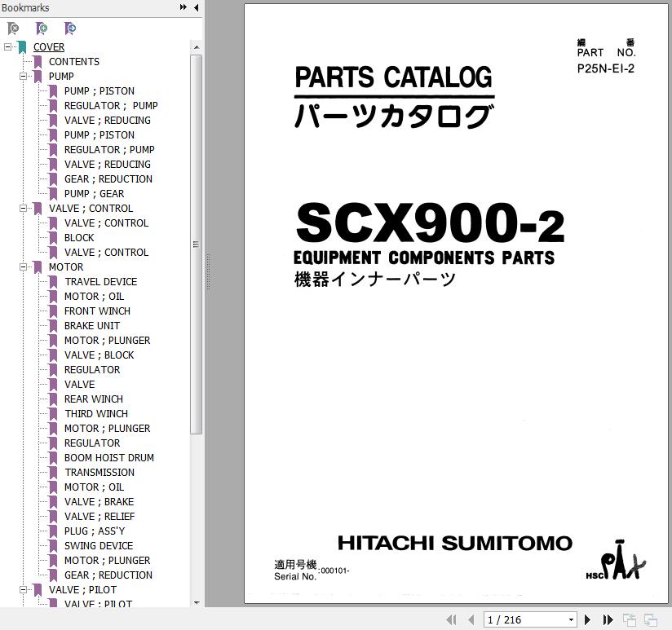Viewport: 672px width, 630px height.
Task: Go to next page
Action: pos(587,619)
